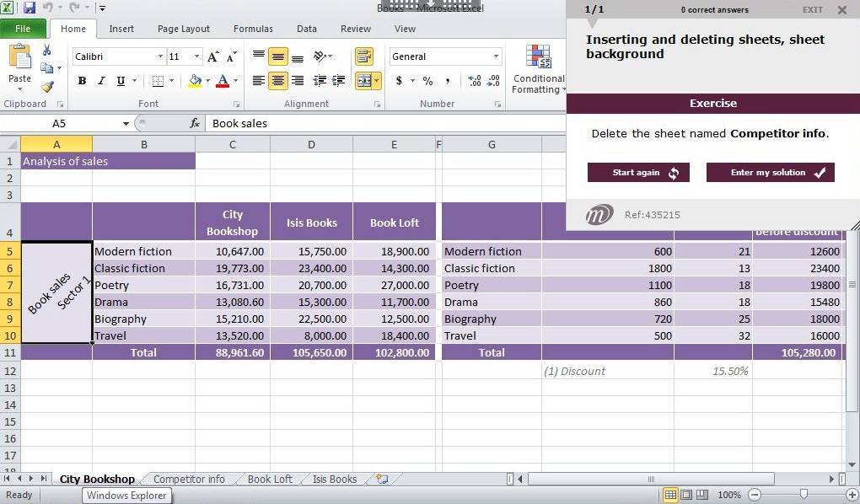Toggle Italic formatting
Screen dimensions: 860x504
pyautogui.click(x=101, y=81)
